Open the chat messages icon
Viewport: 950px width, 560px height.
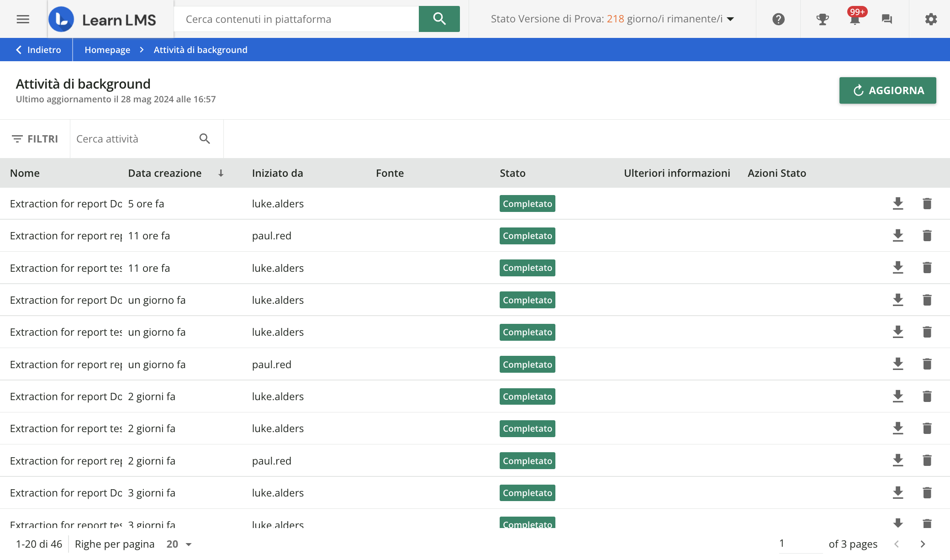887,19
